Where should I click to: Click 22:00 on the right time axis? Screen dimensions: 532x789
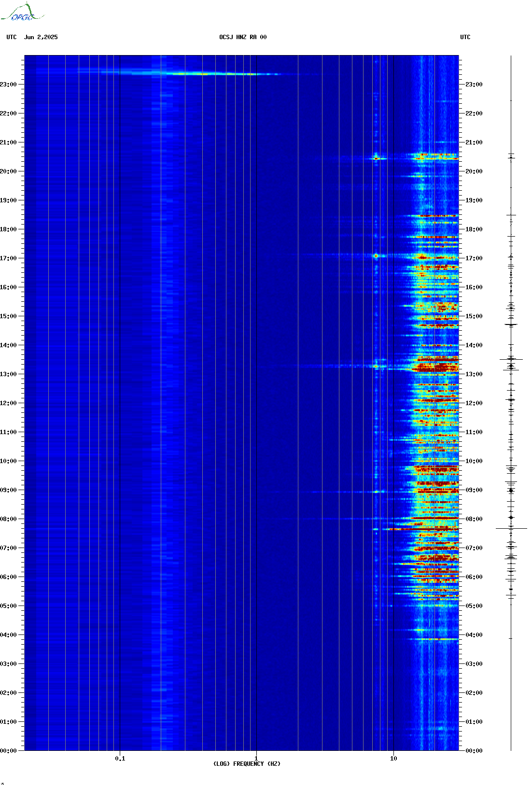(474, 113)
